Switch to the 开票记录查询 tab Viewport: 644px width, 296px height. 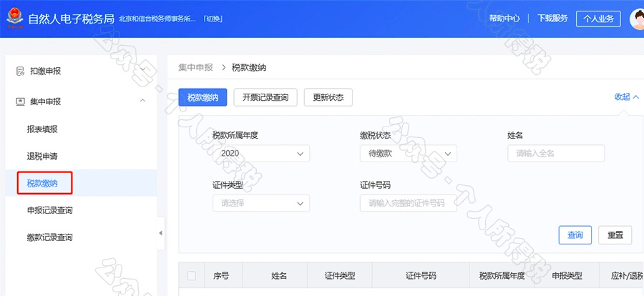pos(265,98)
